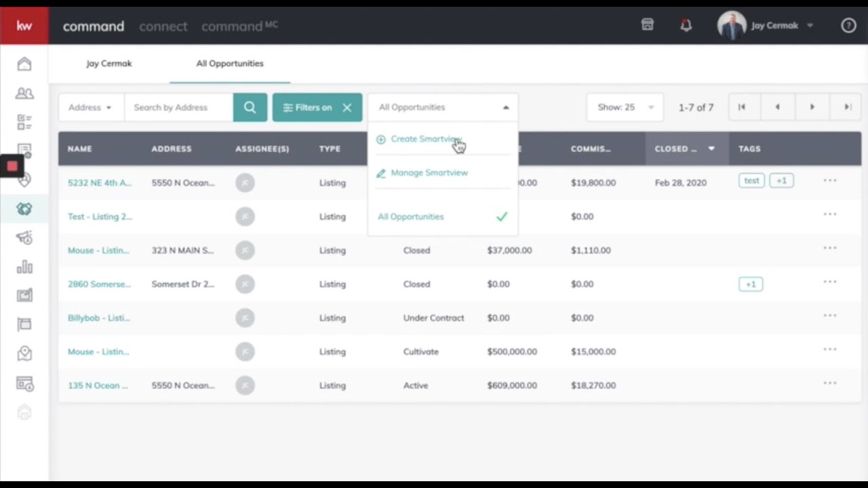Open the Test - Listing 2... opportunity
This screenshot has height=488, width=868.
(x=100, y=216)
